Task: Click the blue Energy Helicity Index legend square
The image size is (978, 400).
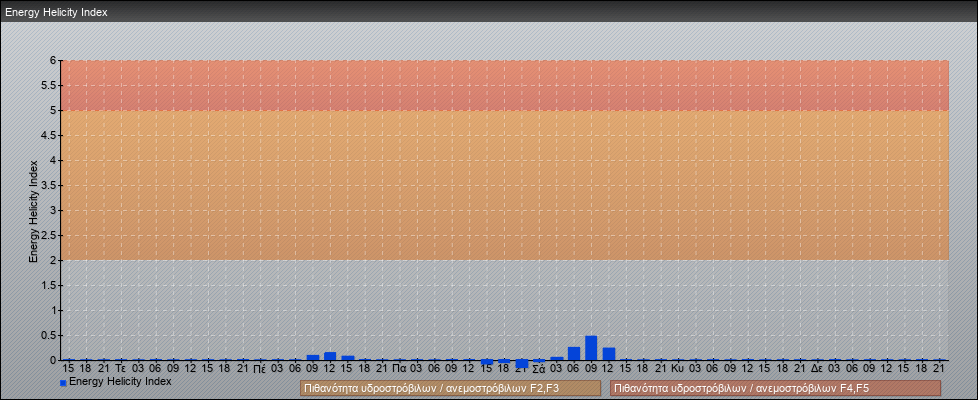Action: (x=63, y=383)
